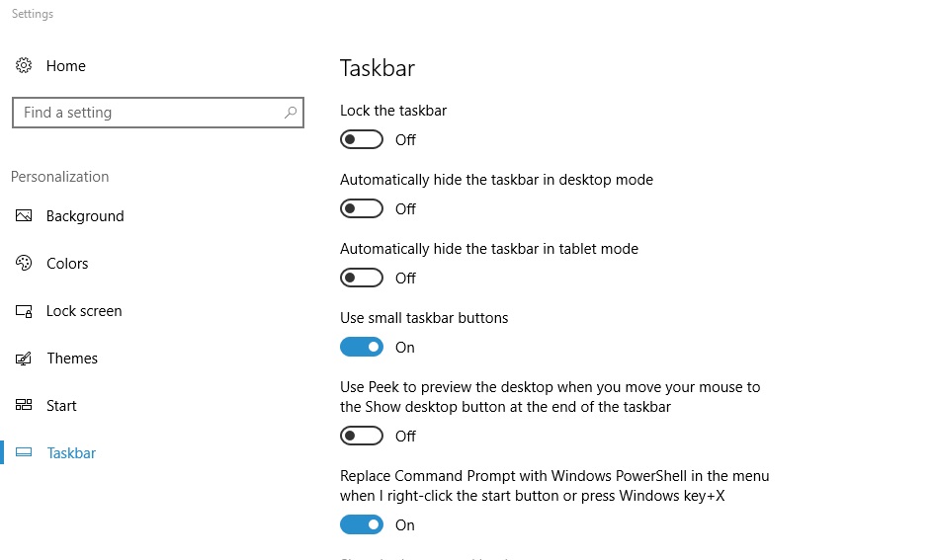Open the Colors settings page
The width and height of the screenshot is (933, 560).
67,264
